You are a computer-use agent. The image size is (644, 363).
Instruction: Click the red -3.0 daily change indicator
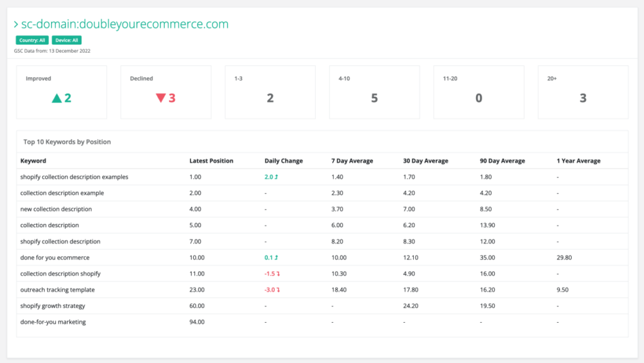click(x=272, y=290)
